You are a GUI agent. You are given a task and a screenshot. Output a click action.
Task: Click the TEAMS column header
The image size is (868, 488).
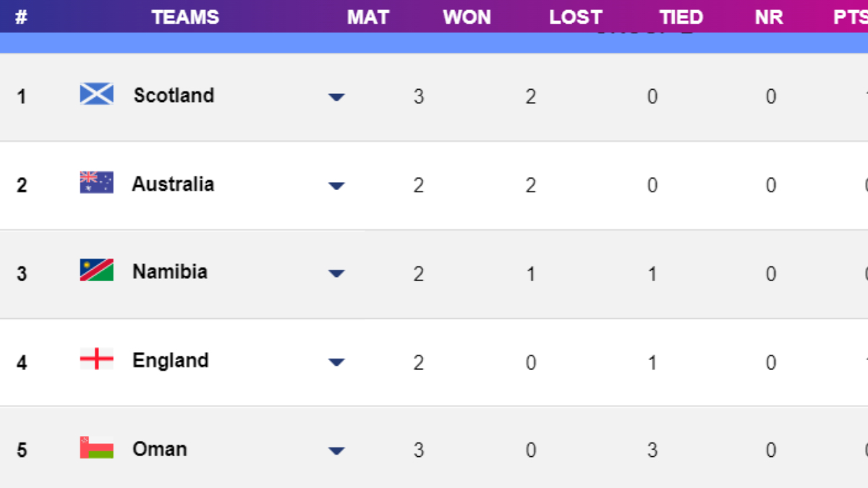pos(185,17)
